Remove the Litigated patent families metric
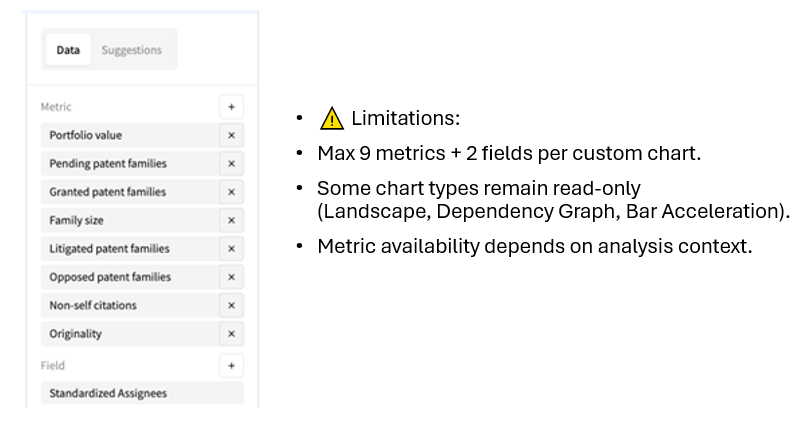Image resolution: width=800 pixels, height=426 pixels. click(x=231, y=249)
